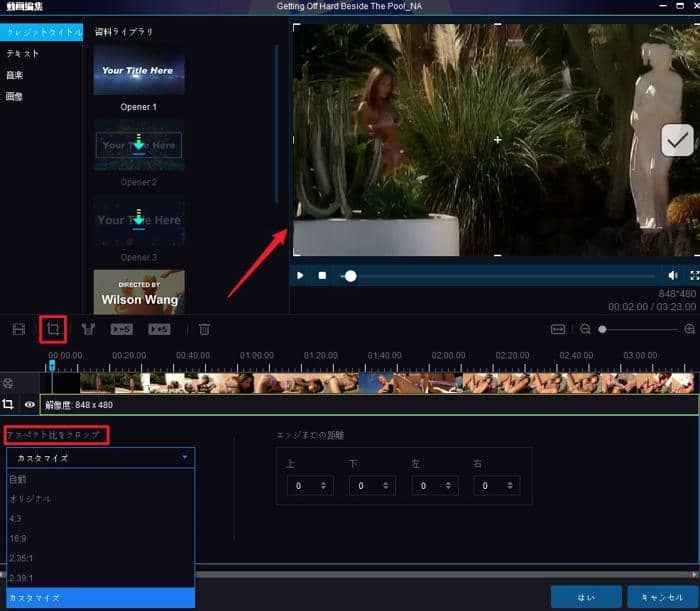
Task: Confirm crop with the checkmark button
Action: coord(677,141)
